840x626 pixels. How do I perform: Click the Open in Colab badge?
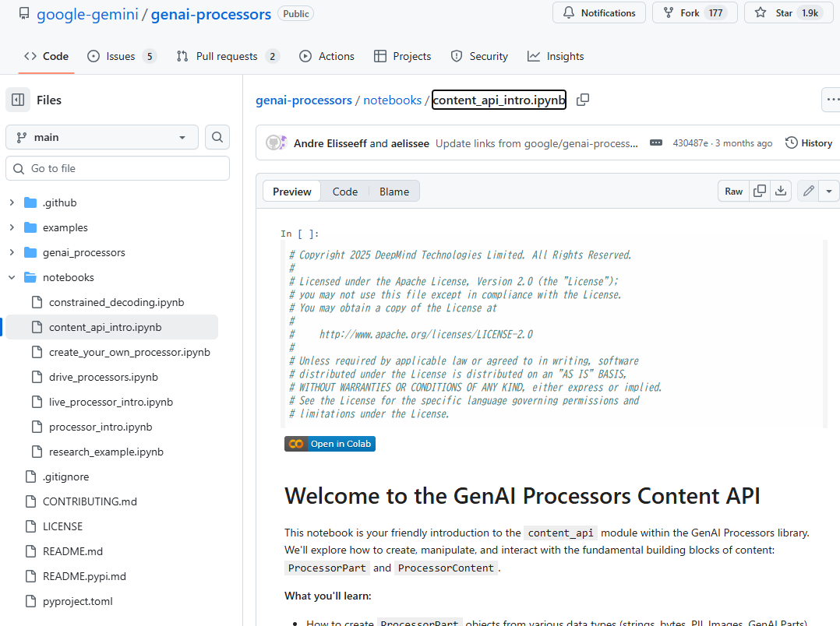[330, 444]
